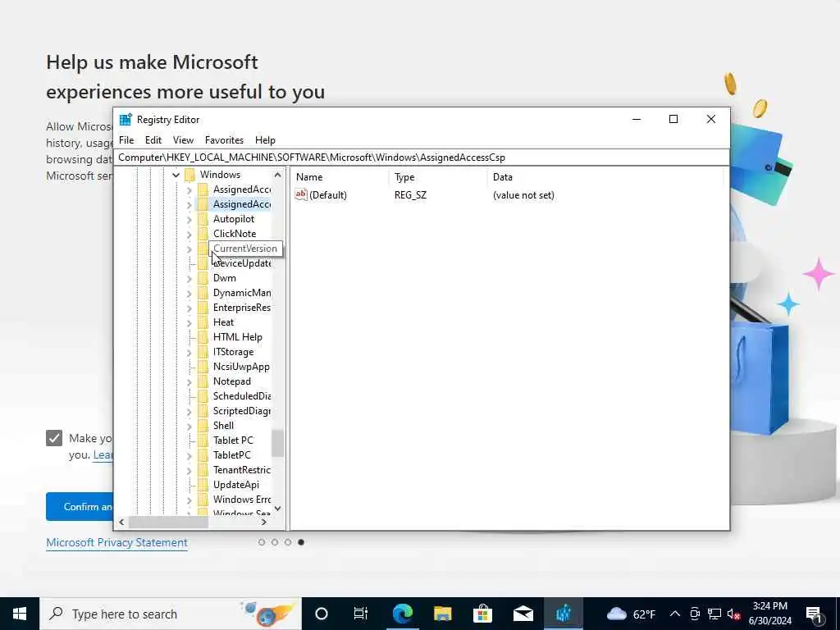Open the Mail app from the taskbar
The image size is (840, 630).
point(523,614)
